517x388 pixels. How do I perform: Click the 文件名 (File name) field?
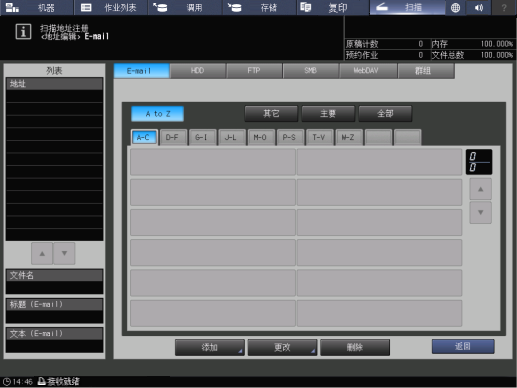point(54,281)
